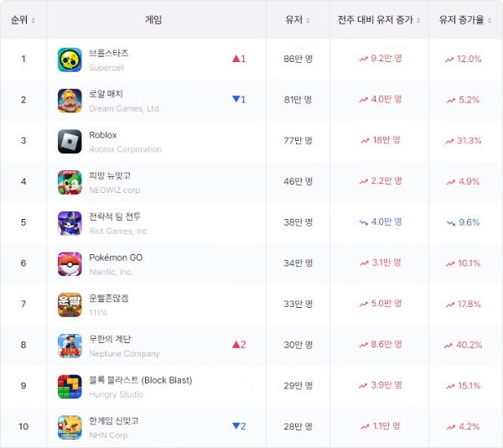Click the 전략적 팀 전투 icon

(x=70, y=223)
